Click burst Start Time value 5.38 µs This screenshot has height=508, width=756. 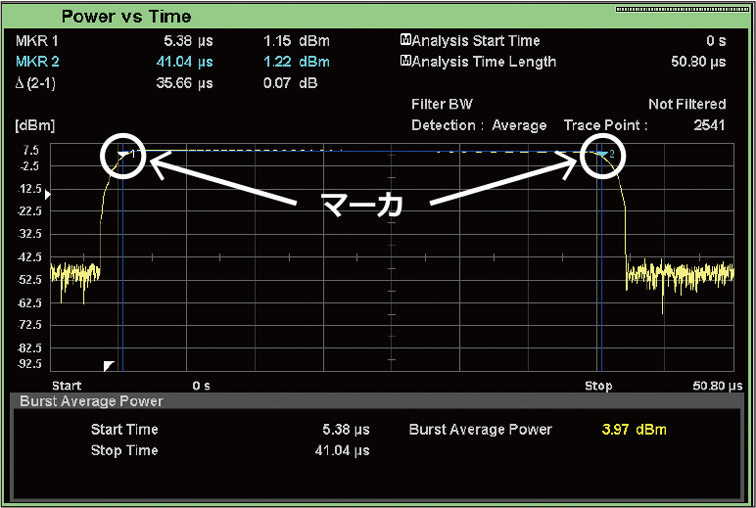pos(346,429)
